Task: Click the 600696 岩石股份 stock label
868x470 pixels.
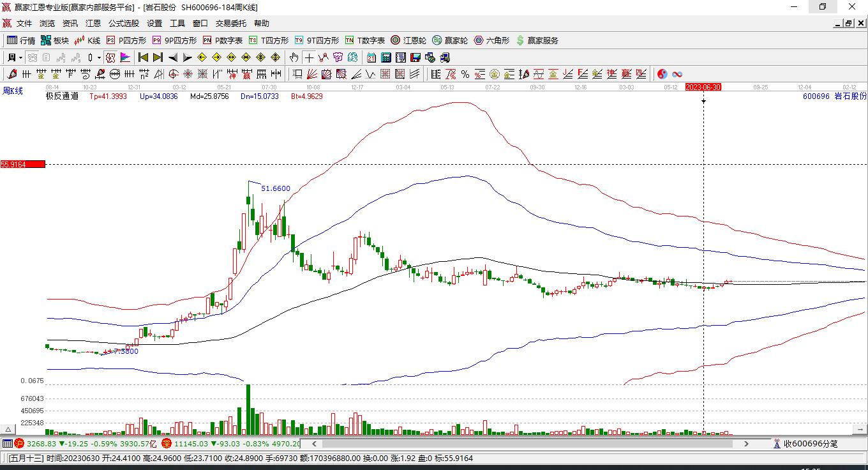Action: [x=835, y=96]
